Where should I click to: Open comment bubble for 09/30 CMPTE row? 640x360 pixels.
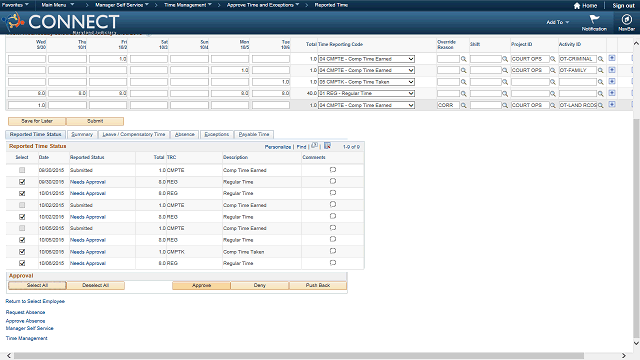(333, 170)
